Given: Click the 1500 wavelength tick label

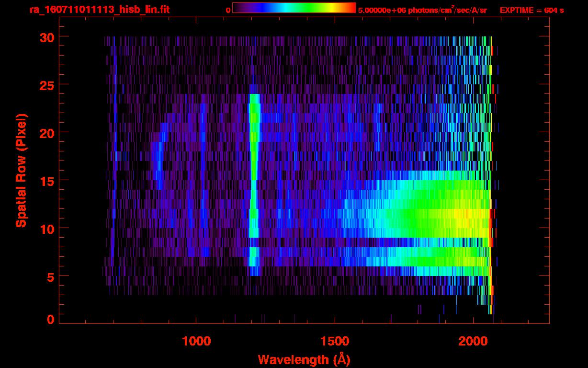Looking at the screenshot, I should [x=335, y=341].
